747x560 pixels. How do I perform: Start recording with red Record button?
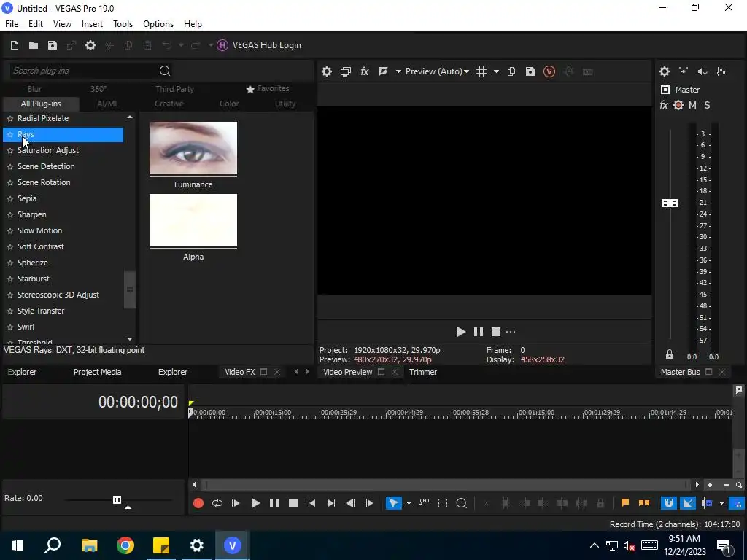click(198, 503)
